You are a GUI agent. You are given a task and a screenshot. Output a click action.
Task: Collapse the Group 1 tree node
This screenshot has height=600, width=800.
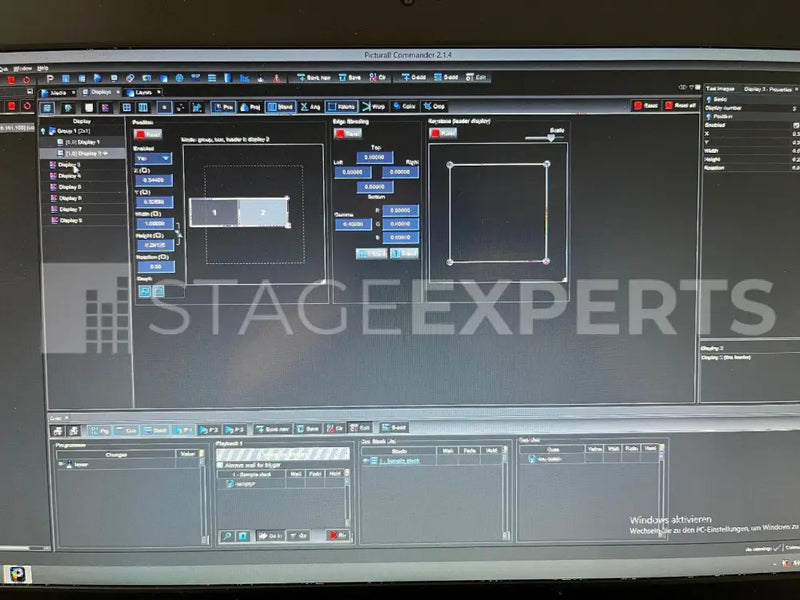click(x=43, y=131)
